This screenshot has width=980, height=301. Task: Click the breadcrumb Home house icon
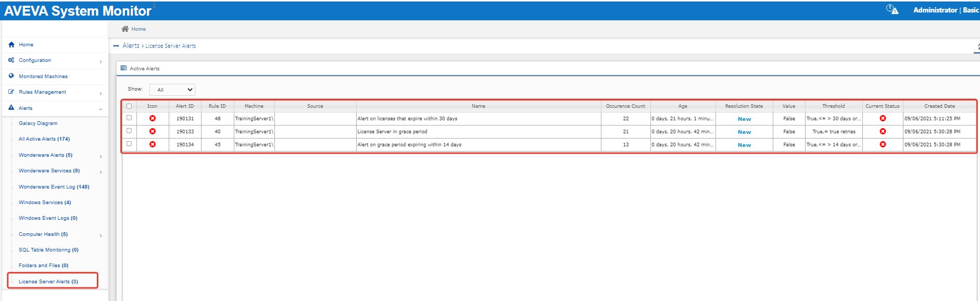click(x=125, y=29)
